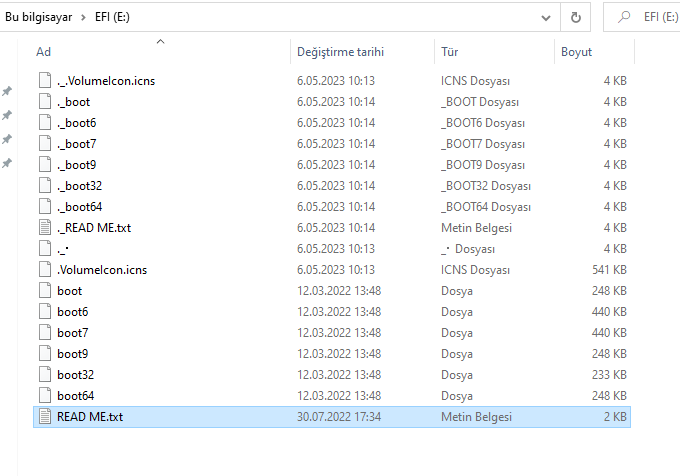This screenshot has width=680, height=476.
Task: Click text document icon of ._READ ME.txt
Action: pyautogui.click(x=45, y=228)
